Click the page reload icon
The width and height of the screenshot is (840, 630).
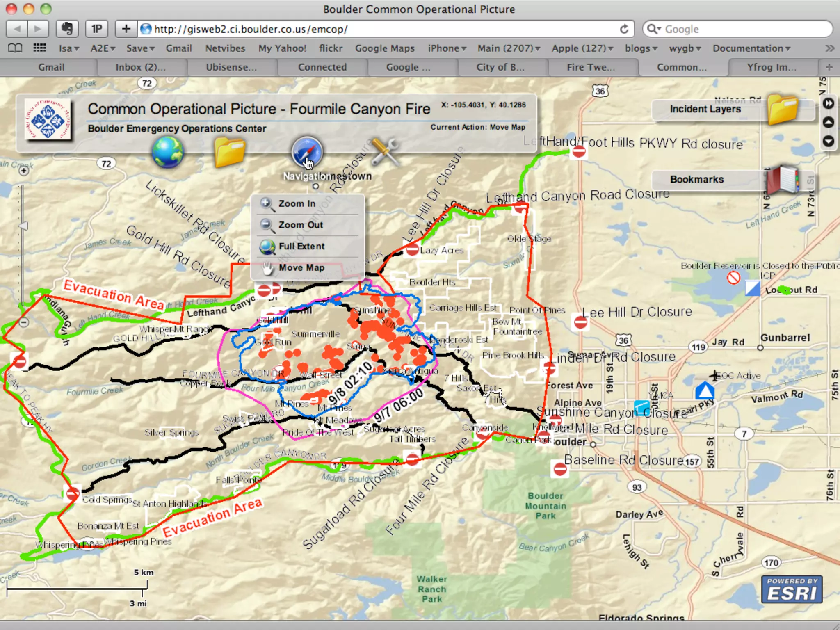(x=624, y=29)
